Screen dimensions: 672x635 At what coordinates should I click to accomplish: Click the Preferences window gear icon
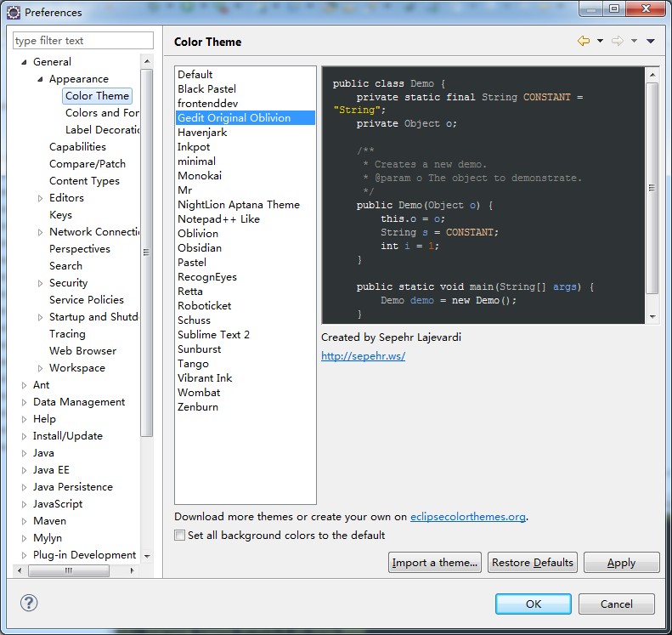[x=14, y=13]
